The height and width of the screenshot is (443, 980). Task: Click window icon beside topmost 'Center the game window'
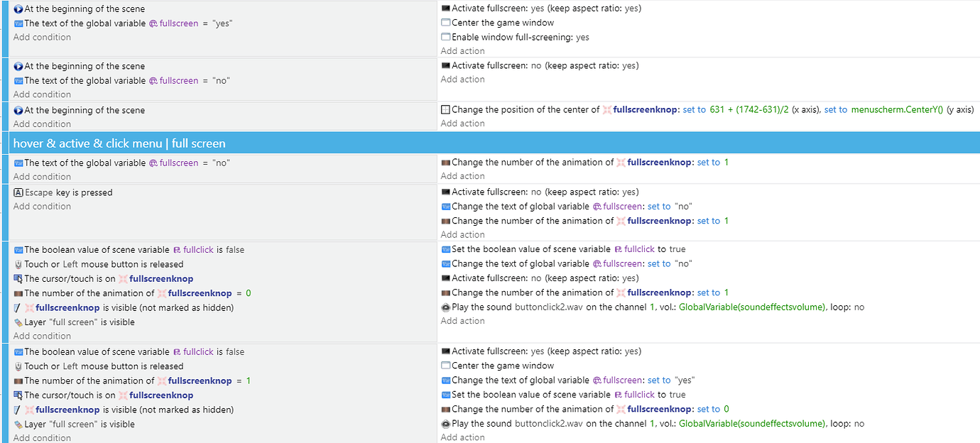[x=446, y=23]
